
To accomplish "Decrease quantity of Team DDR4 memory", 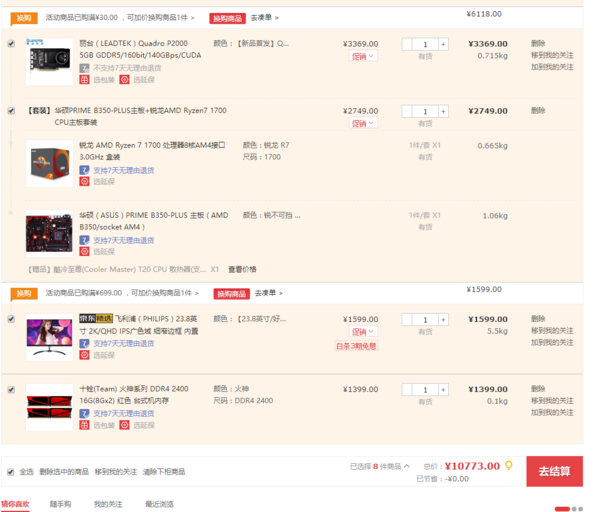I will (x=407, y=390).
